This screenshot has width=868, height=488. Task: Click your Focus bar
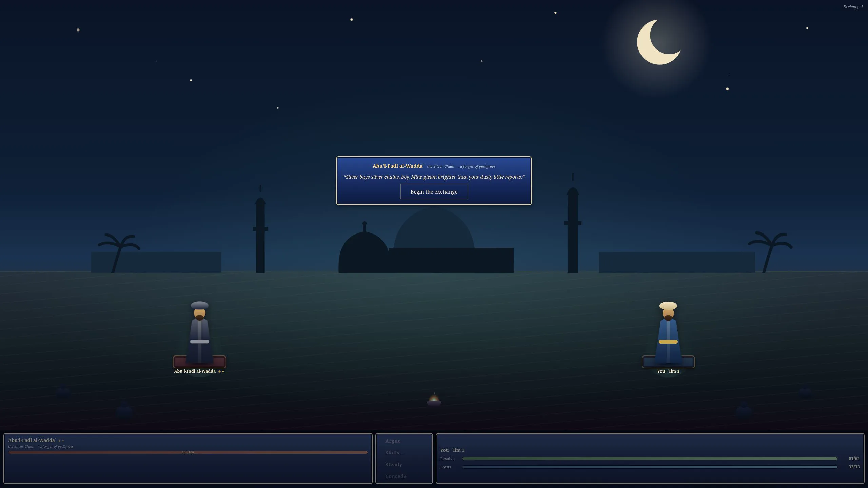coord(650,467)
